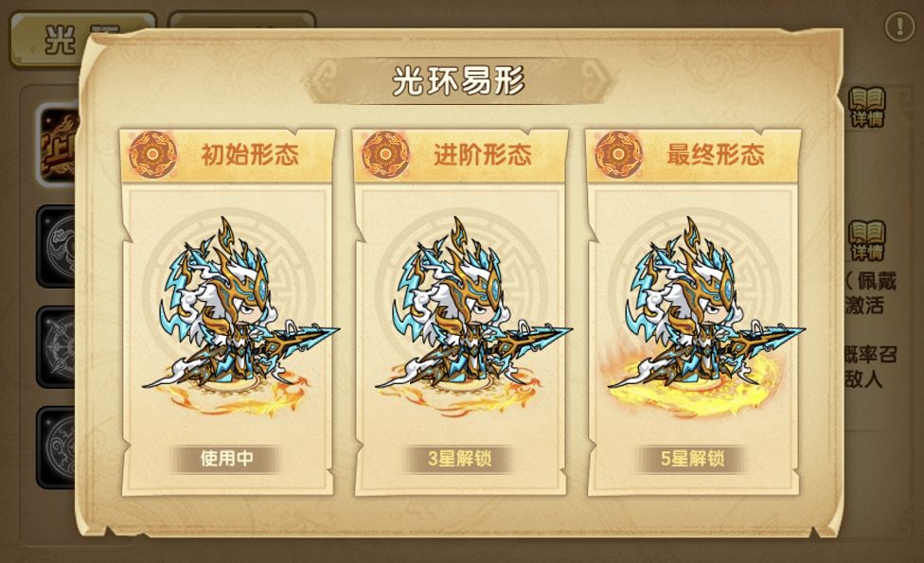The width and height of the screenshot is (924, 563).
Task: Choose the third dark aura slot in sidebar
Action: [56, 347]
